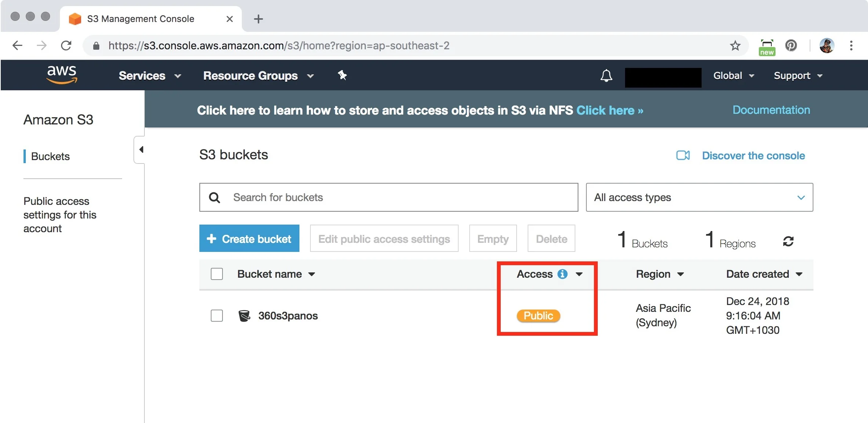868x423 pixels.
Task: Open the notifications bell
Action: click(x=606, y=75)
